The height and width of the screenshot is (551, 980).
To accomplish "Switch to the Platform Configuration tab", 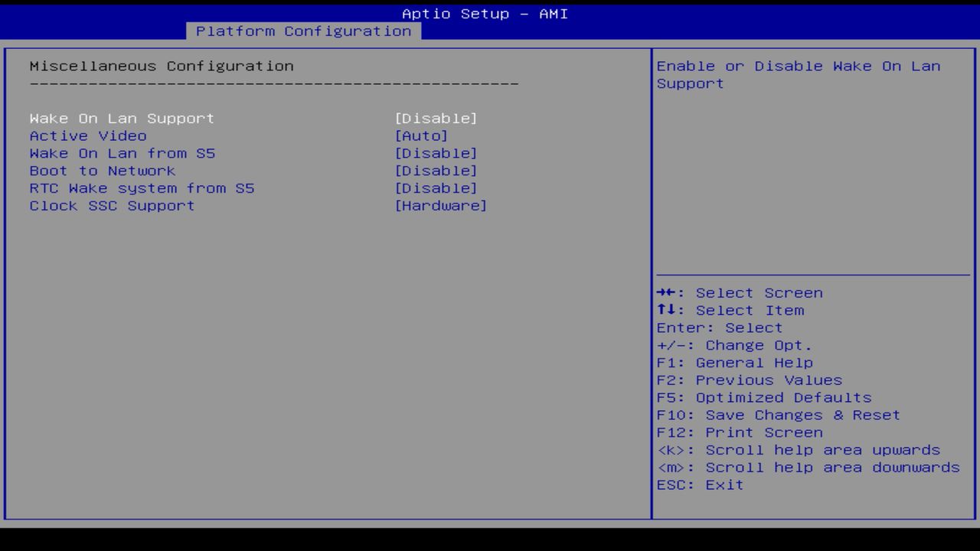I will point(303,31).
